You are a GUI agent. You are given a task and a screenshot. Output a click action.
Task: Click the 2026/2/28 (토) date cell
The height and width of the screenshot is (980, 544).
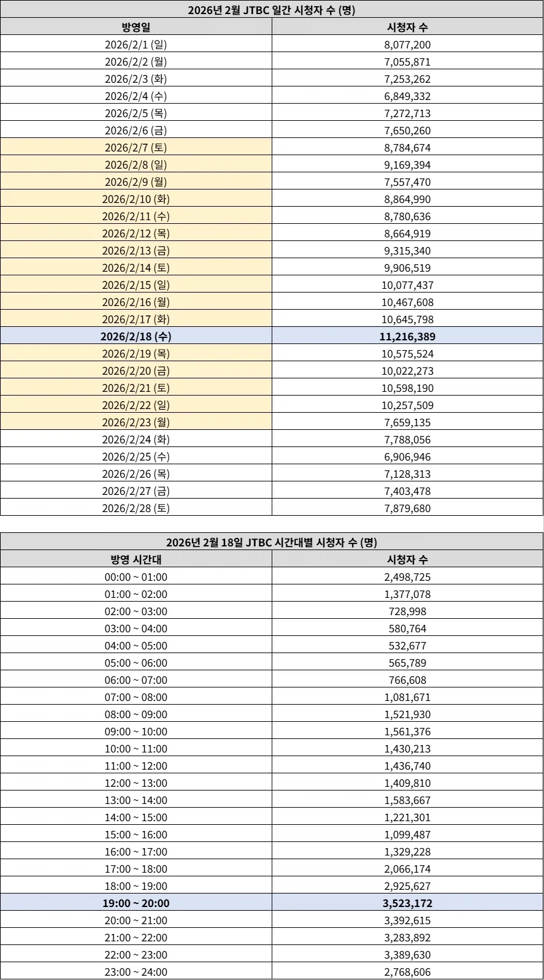tap(136, 508)
